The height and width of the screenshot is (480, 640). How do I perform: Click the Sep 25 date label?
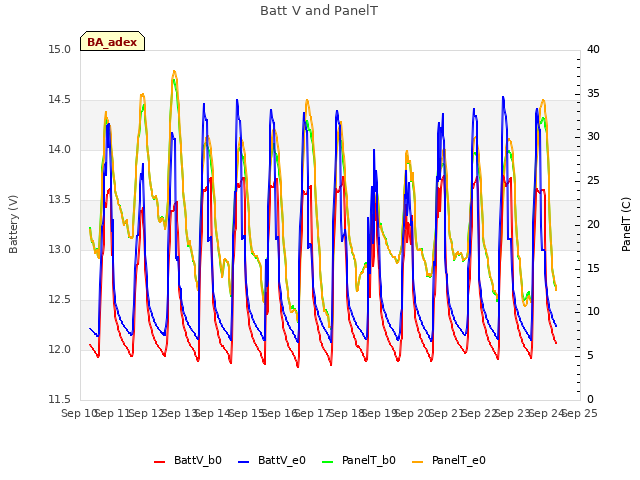[x=580, y=414]
